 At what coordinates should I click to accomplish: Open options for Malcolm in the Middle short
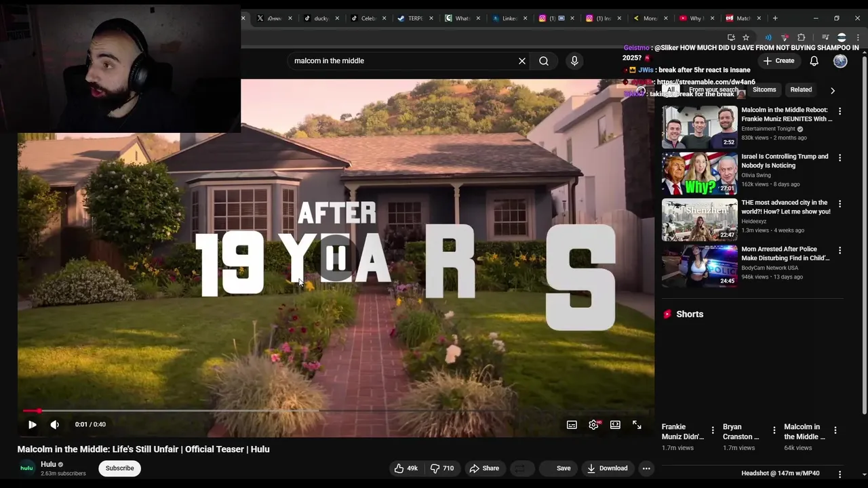pyautogui.click(x=835, y=430)
